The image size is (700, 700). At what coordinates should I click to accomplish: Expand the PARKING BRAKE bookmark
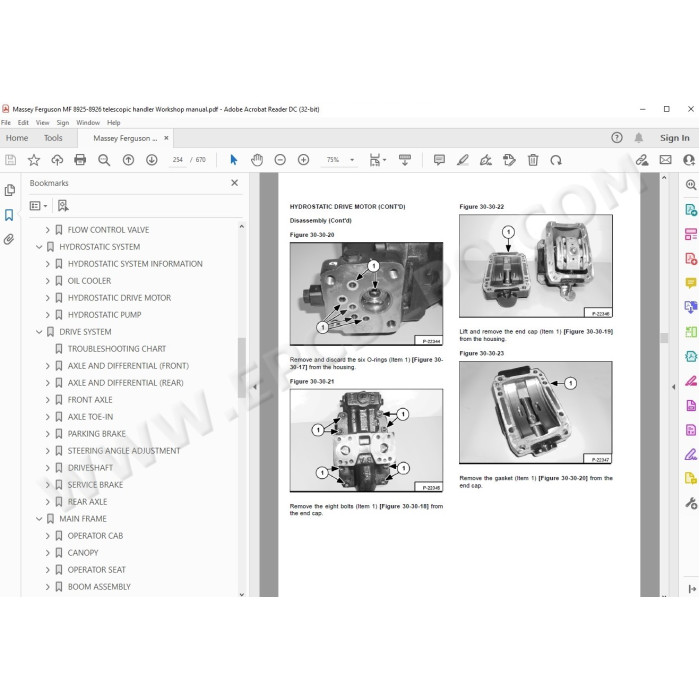click(47, 434)
